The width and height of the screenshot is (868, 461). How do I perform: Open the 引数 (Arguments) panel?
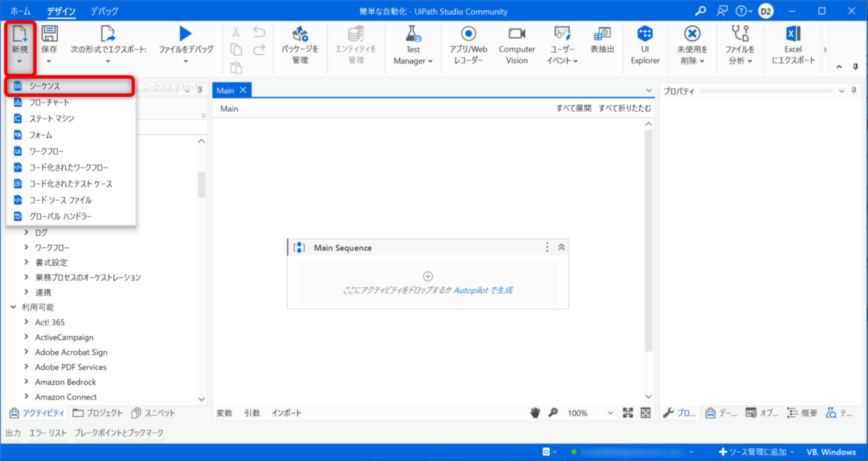pyautogui.click(x=252, y=413)
